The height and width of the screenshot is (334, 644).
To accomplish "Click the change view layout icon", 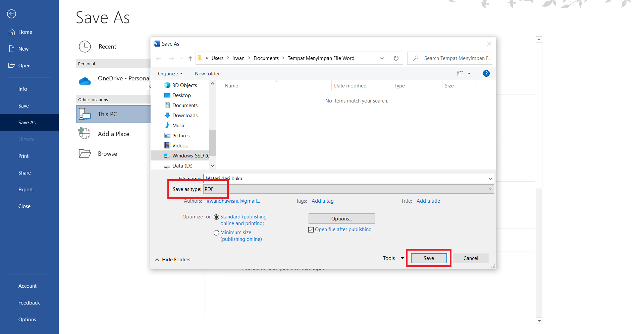I will 460,73.
